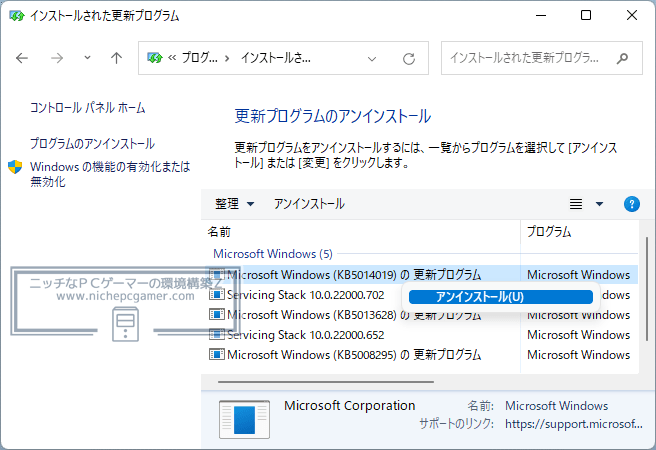The width and height of the screenshot is (656, 450).
Task: Expand the view options dropdown arrow
Action: click(x=599, y=204)
